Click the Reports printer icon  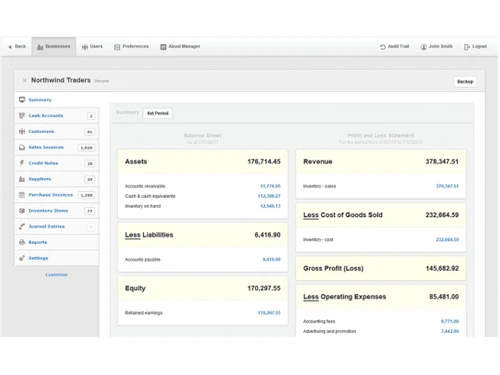click(x=22, y=242)
